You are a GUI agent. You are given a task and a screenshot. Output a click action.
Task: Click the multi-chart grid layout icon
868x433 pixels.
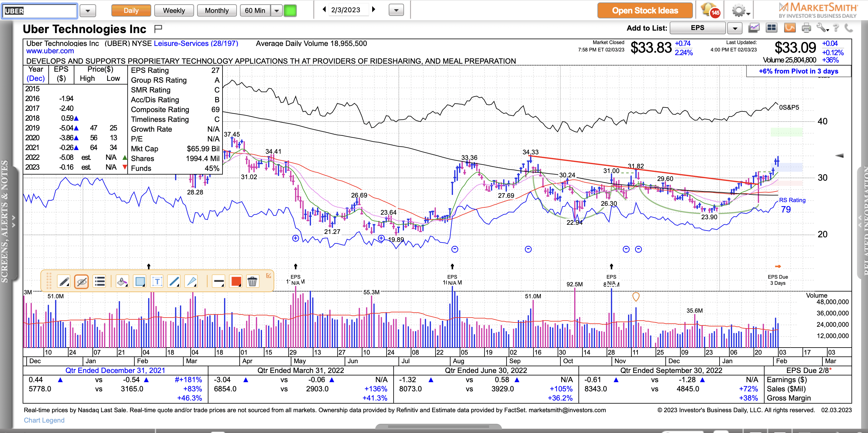tap(771, 28)
